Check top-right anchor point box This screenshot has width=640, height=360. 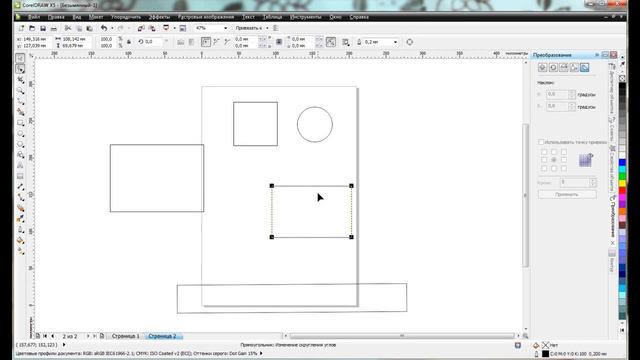point(564,152)
